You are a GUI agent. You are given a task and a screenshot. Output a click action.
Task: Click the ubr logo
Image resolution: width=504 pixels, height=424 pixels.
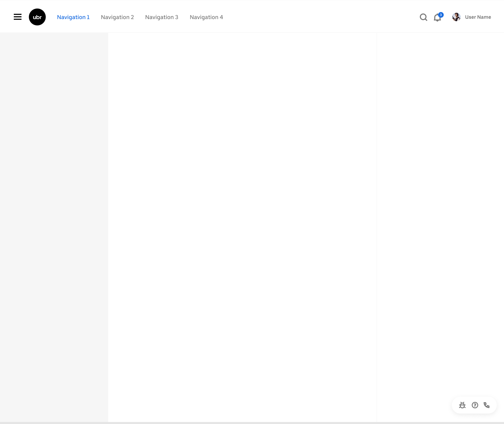37,17
